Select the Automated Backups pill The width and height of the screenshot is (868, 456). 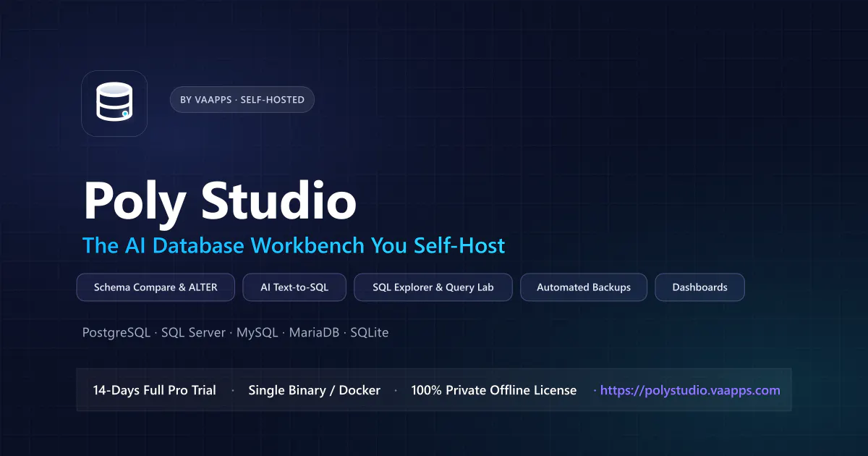click(584, 287)
